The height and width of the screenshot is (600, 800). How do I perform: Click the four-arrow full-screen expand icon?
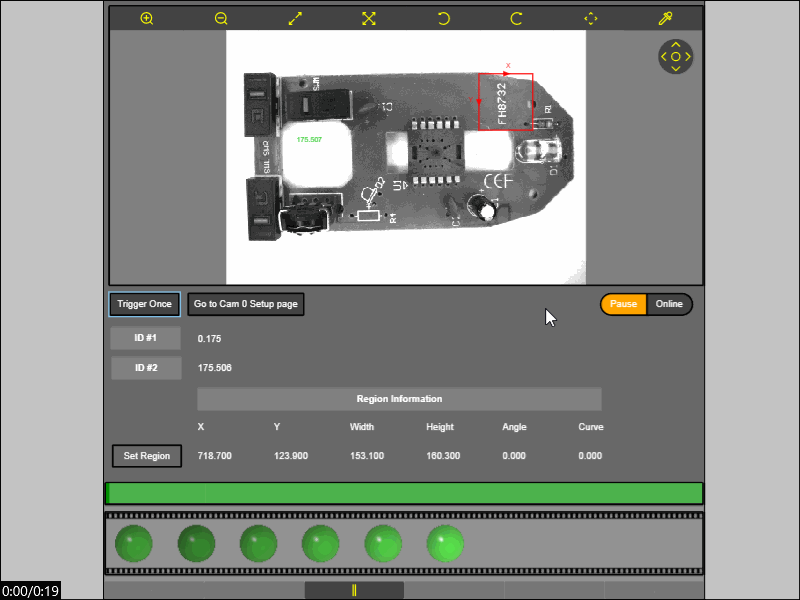pos(369,18)
